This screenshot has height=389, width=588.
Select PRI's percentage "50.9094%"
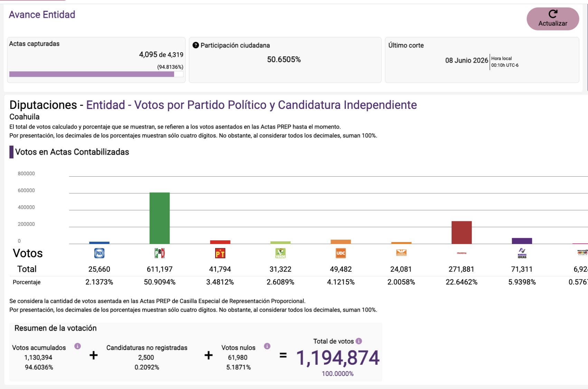point(160,282)
